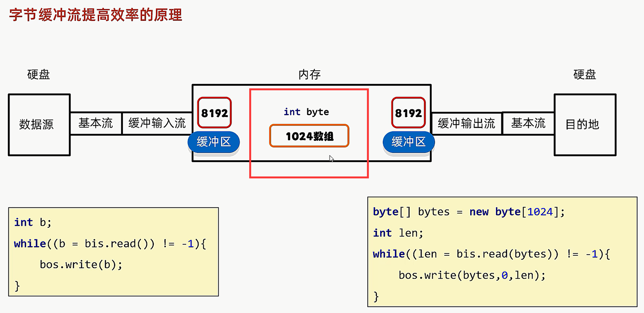Image resolution: width=644 pixels, height=313 pixels.
Task: Click the line 'byte[] bytes = new byte[1024];'
Action: (469, 212)
